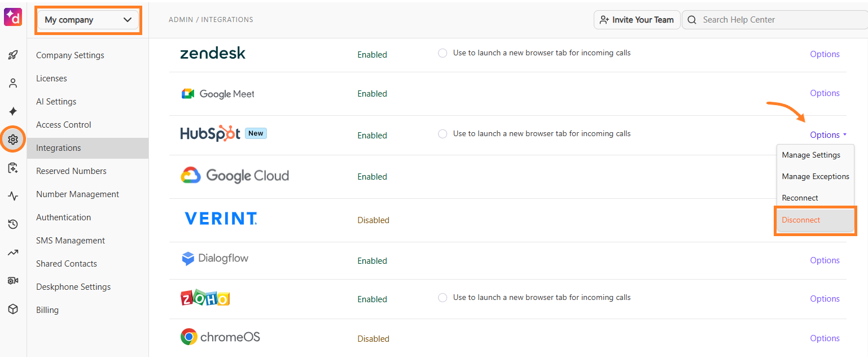Viewport: 868px width, 357px height.
Task: Click the Google Cloud logo
Action: click(235, 176)
